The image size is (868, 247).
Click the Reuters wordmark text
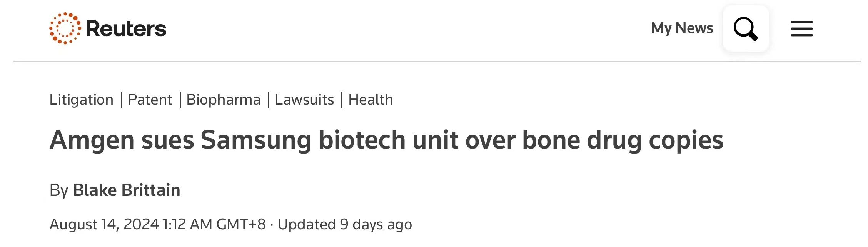click(126, 29)
